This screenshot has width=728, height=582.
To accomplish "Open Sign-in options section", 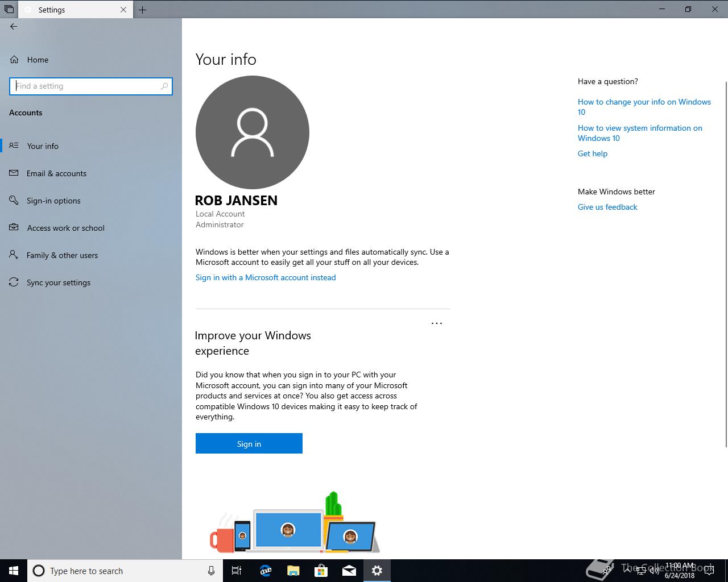I will point(91,201).
